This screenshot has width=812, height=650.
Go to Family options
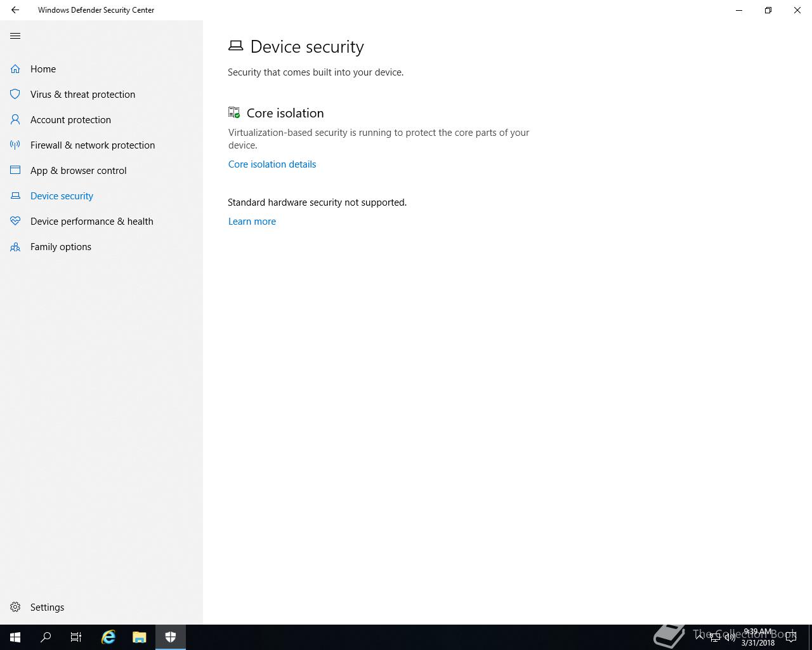(61, 246)
